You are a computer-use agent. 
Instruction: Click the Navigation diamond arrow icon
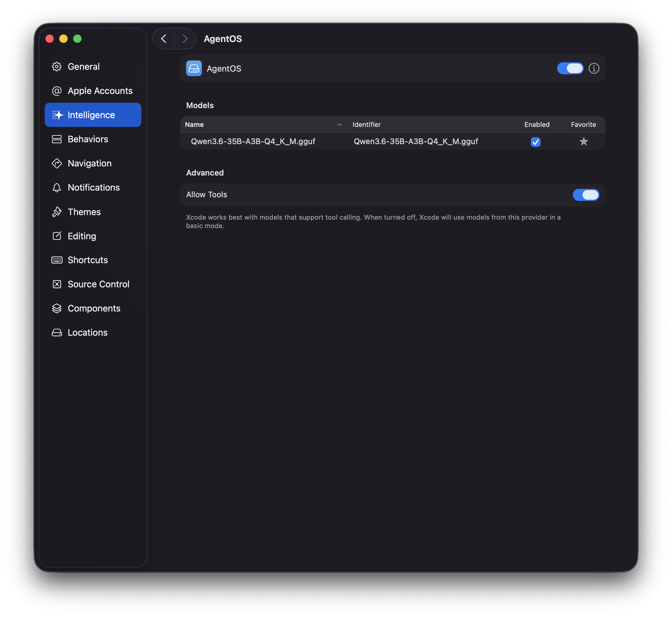tap(57, 163)
